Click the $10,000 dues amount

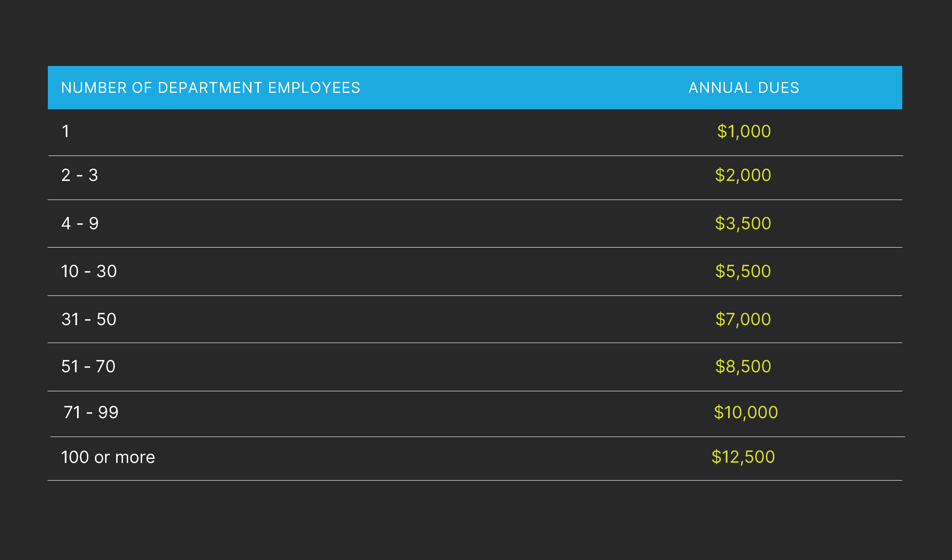[x=745, y=412]
